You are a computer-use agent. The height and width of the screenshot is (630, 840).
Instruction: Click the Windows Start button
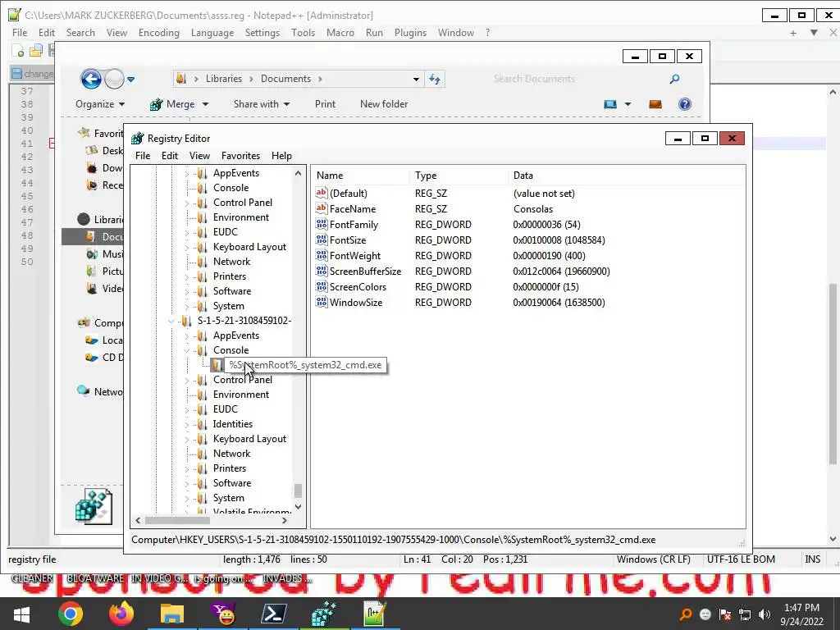pyautogui.click(x=21, y=614)
